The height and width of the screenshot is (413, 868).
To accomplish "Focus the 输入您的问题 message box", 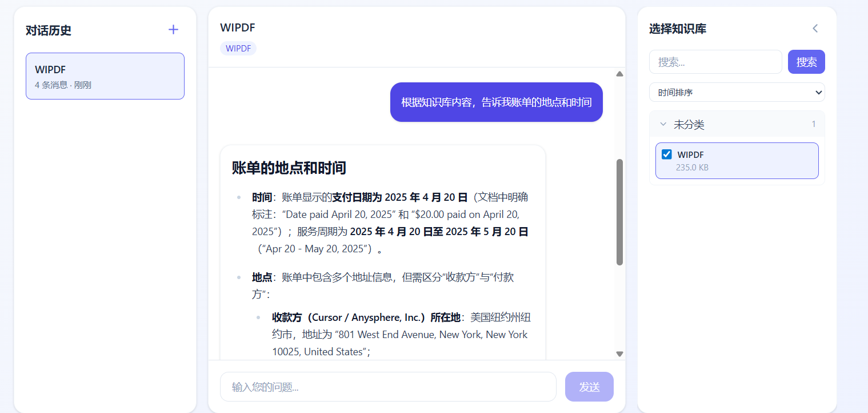I will (x=388, y=387).
